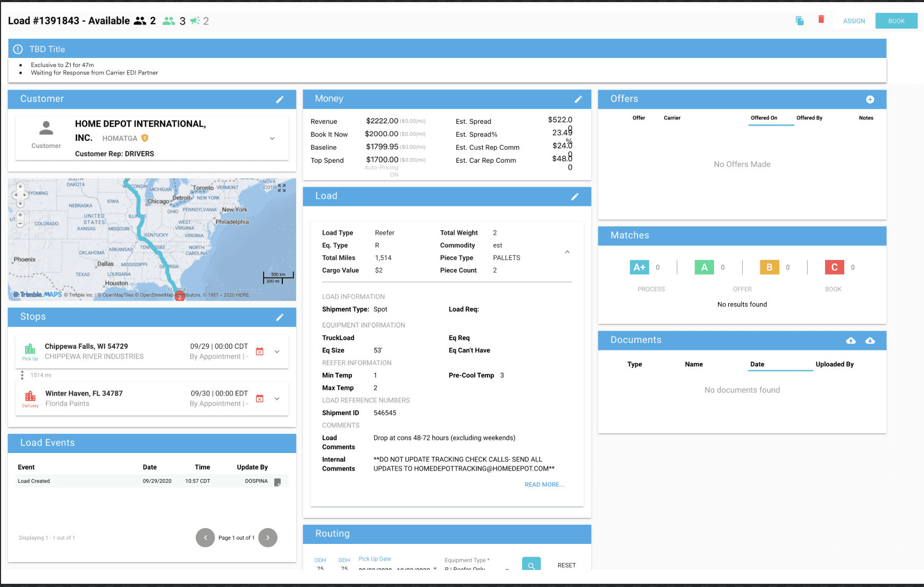Viewport: 924px width, 587px height.
Task: Click calendar icon for Winter Haven stop
Action: [259, 399]
